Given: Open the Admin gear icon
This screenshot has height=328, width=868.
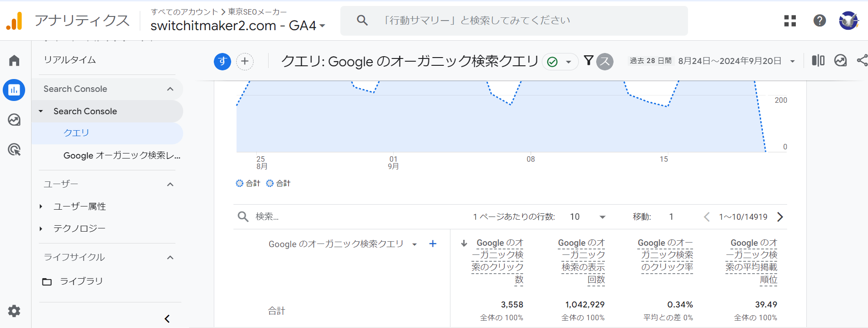Looking at the screenshot, I should click(x=14, y=311).
